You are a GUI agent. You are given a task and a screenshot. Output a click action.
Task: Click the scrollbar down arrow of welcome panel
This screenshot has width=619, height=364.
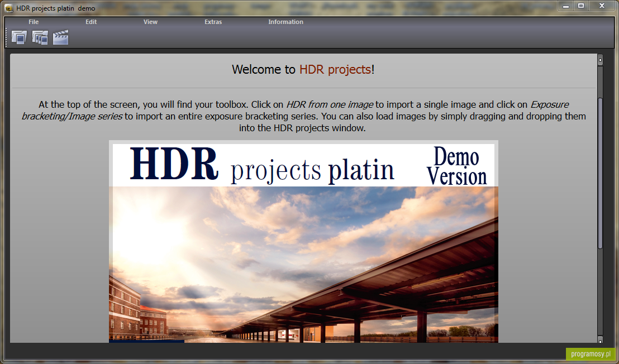point(601,342)
